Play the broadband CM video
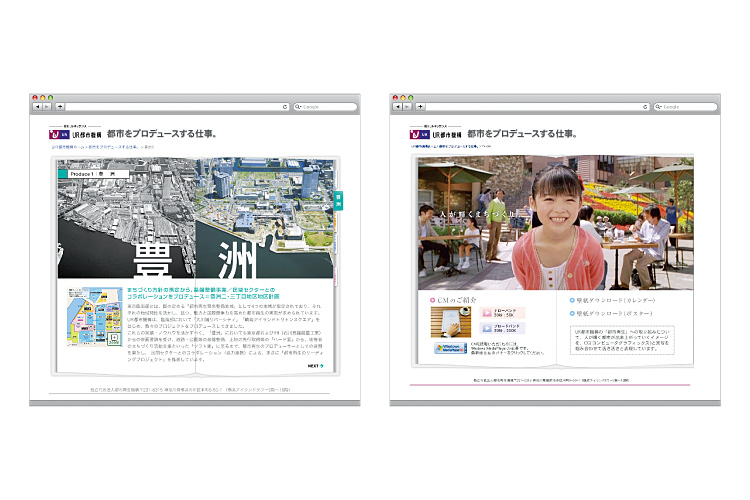Image resolution: width=750 pixels, height=500 pixels. tap(502, 328)
